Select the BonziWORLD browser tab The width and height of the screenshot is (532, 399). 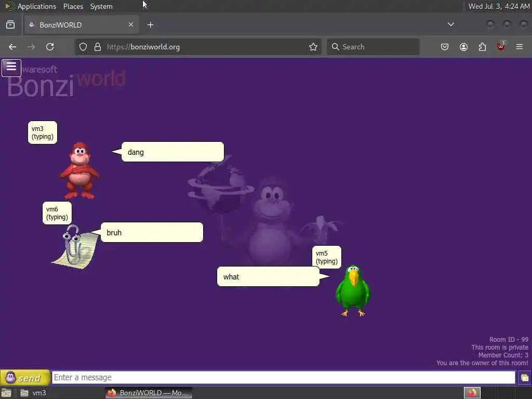[82, 25]
